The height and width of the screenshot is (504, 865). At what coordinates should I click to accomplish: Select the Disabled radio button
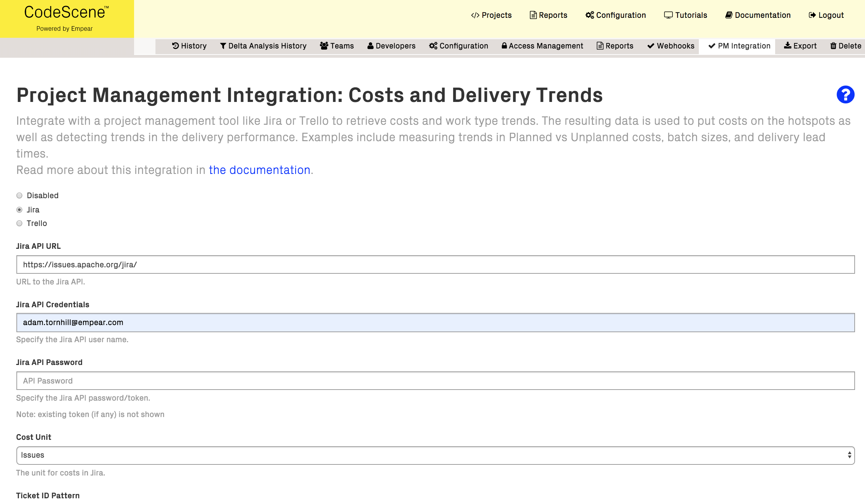19,195
